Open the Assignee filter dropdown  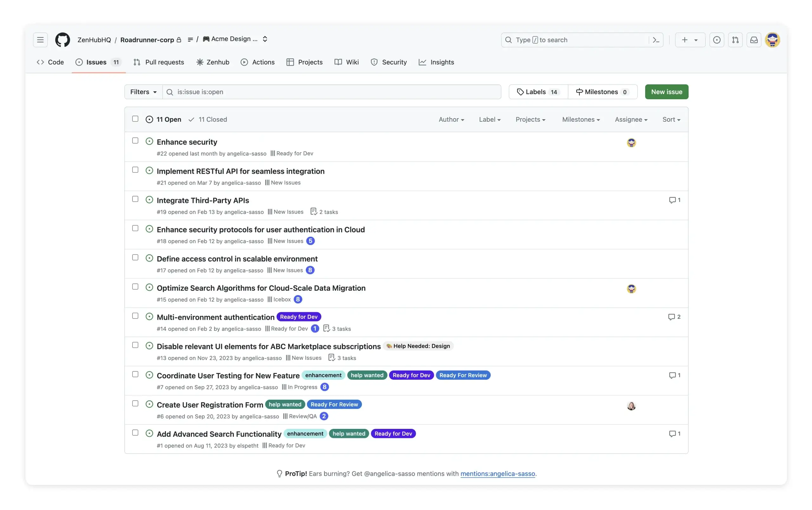631,119
